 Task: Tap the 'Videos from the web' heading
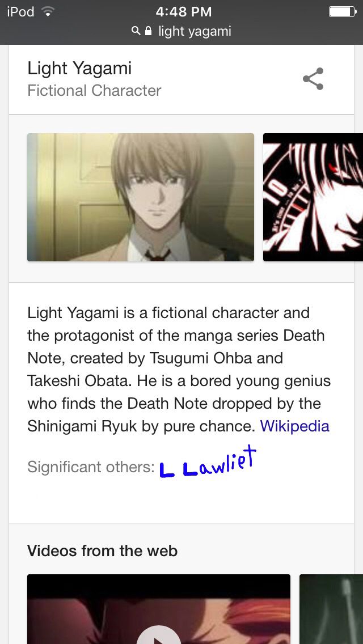point(102,550)
